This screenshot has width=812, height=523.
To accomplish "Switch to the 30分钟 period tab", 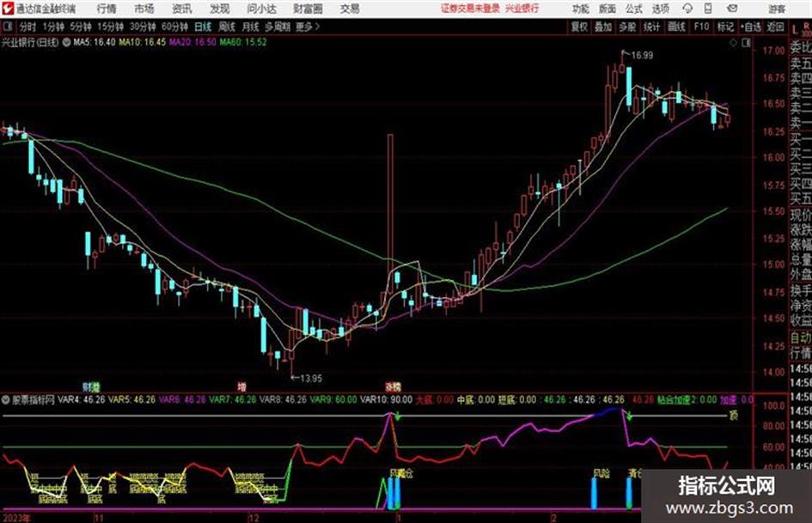I will (x=143, y=27).
